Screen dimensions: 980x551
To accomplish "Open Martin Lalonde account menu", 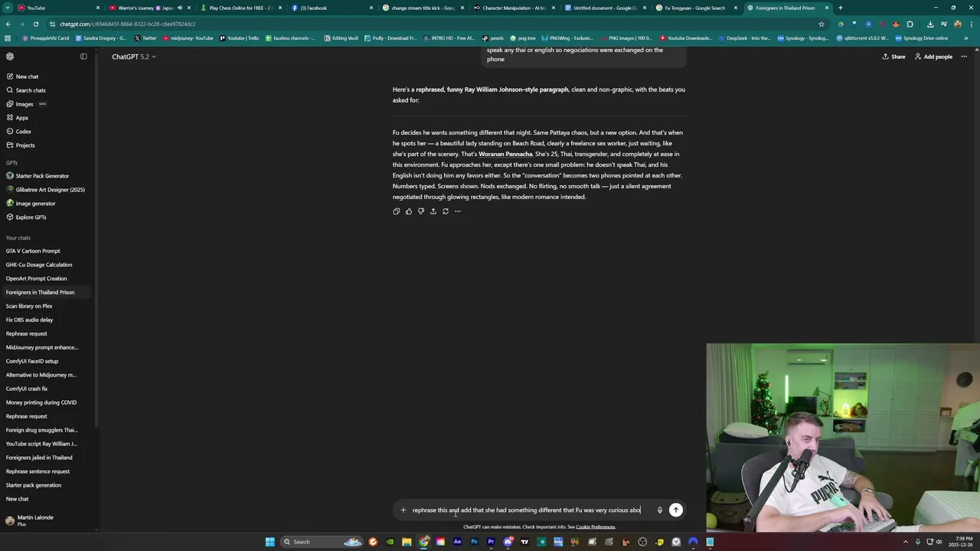I will 46,520.
